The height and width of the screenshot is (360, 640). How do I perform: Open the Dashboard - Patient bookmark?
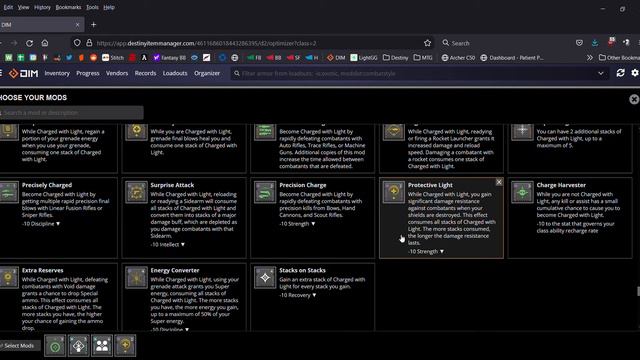coord(512,58)
